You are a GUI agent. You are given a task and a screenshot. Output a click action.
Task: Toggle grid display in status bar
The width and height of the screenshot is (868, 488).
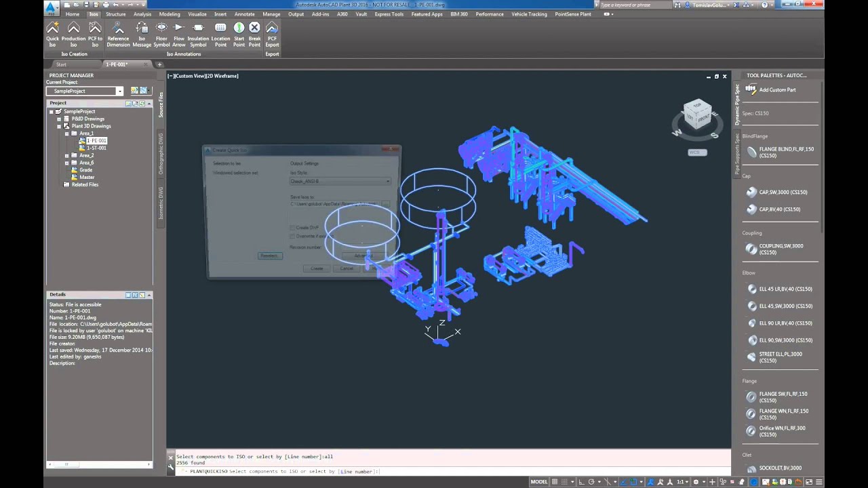pyautogui.click(x=555, y=482)
